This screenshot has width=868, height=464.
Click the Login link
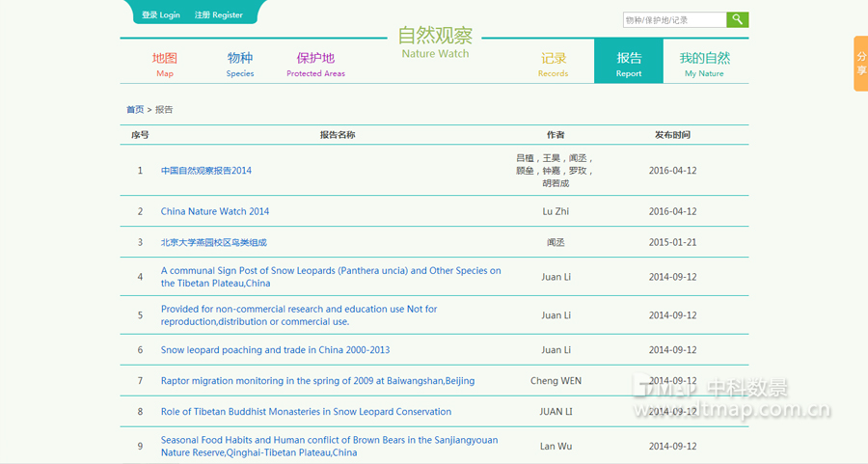(161, 15)
